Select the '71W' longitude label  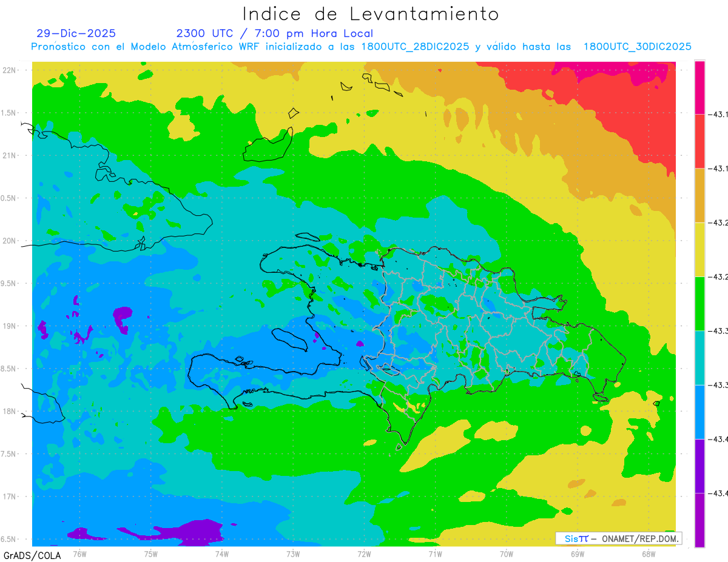coord(435,554)
